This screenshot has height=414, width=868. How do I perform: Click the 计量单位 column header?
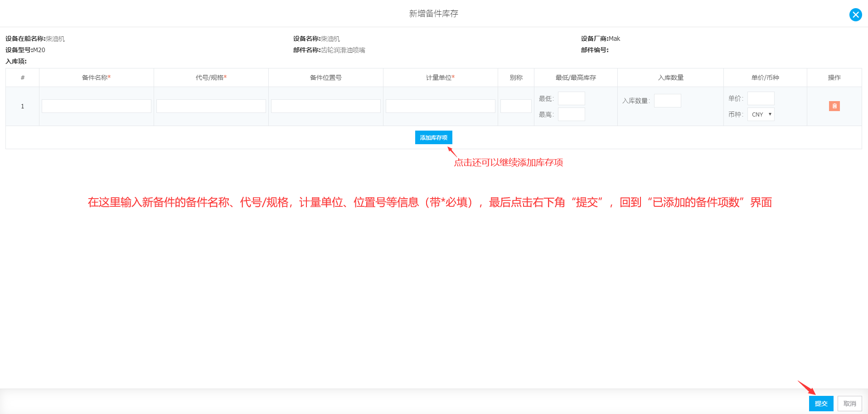pos(440,78)
